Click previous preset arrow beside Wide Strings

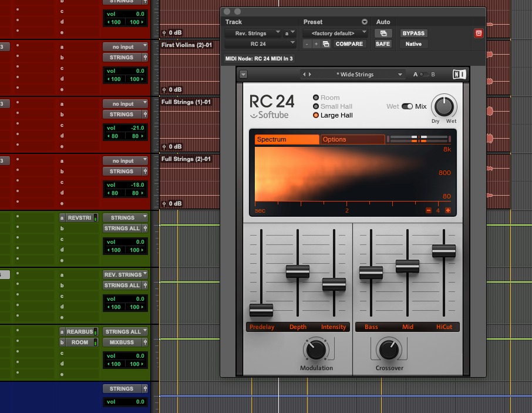click(x=304, y=75)
